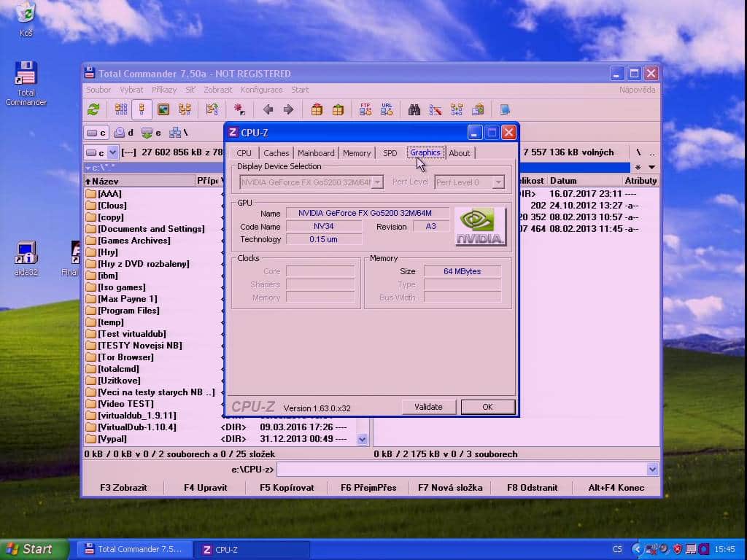The width and height of the screenshot is (747, 560).
Task: Open the Total Commander desktop shortcut
Action: click(26, 83)
